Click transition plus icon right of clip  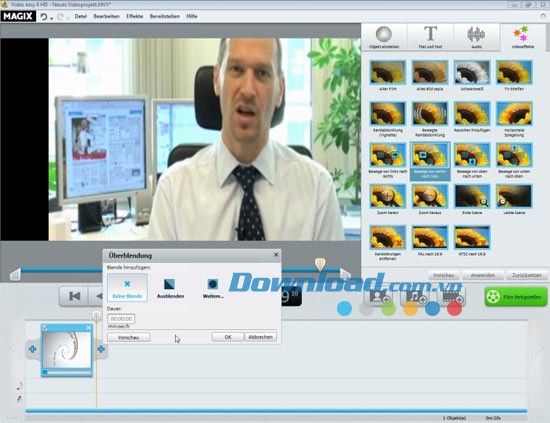[x=101, y=349]
